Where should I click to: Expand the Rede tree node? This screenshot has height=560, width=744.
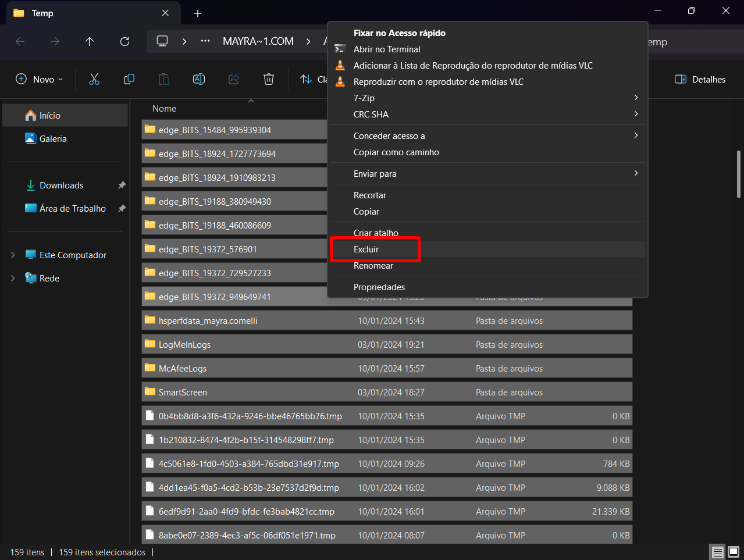pyautogui.click(x=13, y=279)
